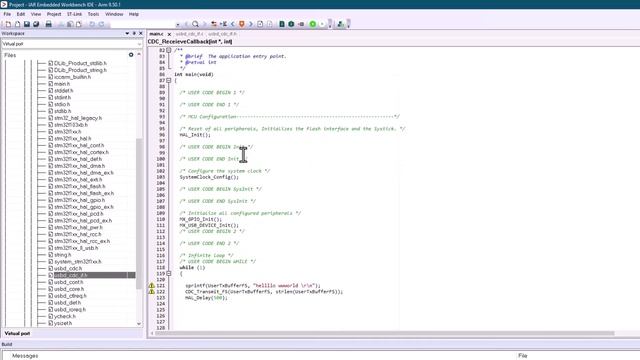This screenshot has width=640, height=360.
Task: Select main.h in the file tree
Action: [62, 84]
